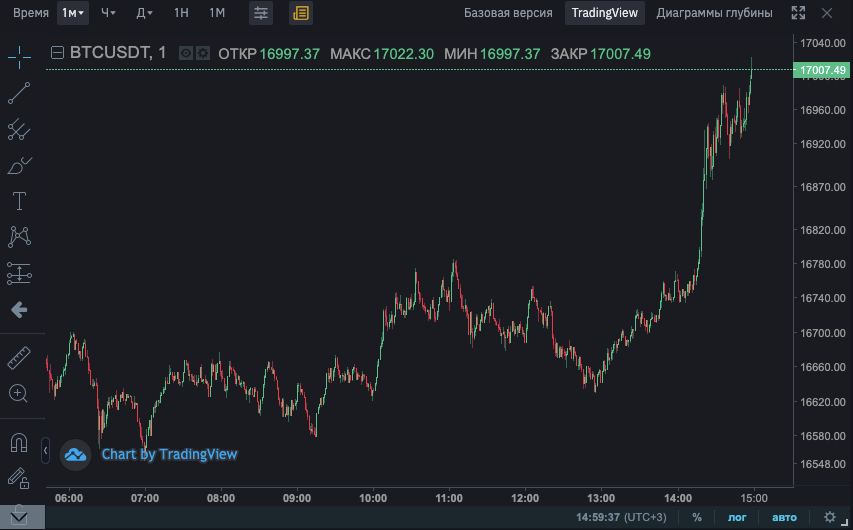Click the 17007.49 current price label
The width and height of the screenshot is (853, 530).
[822, 70]
